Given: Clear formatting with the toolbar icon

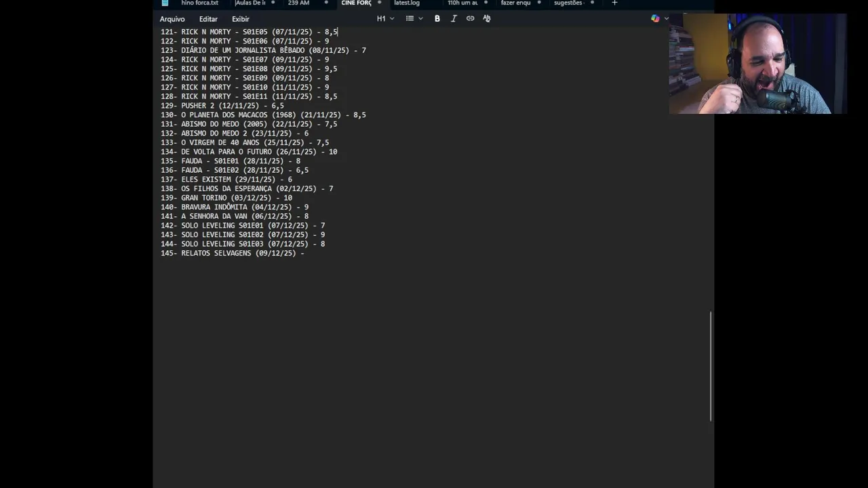Looking at the screenshot, I should point(486,19).
